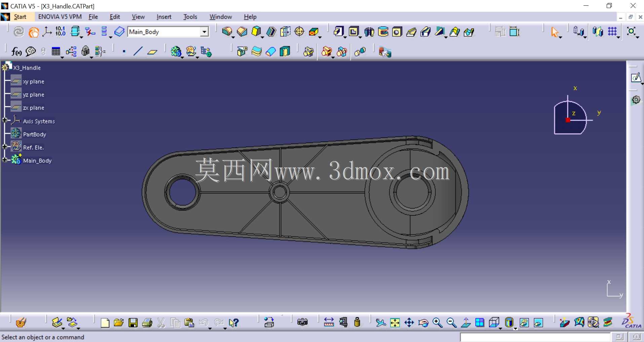Select the Plane creation tool

click(152, 51)
